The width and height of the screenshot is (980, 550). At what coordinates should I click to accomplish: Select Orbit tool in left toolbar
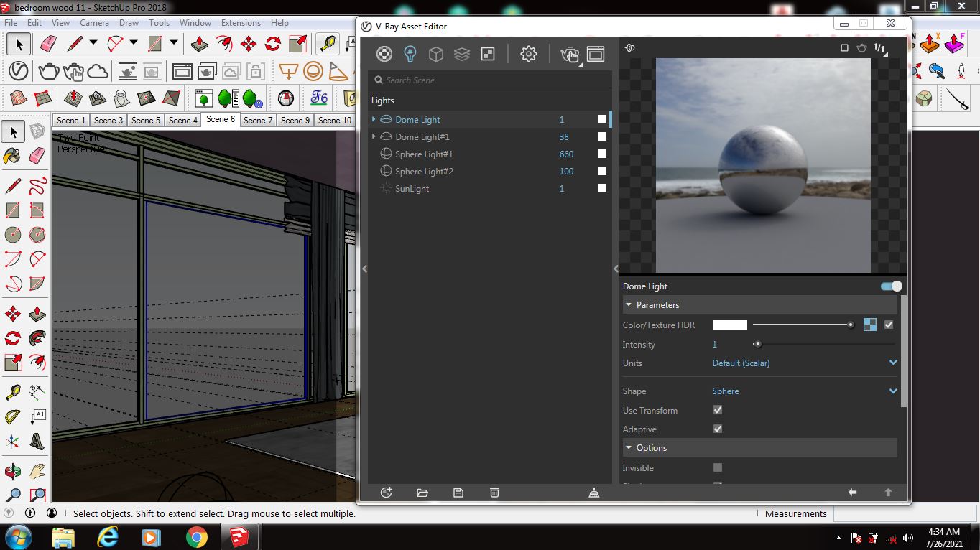pos(12,472)
